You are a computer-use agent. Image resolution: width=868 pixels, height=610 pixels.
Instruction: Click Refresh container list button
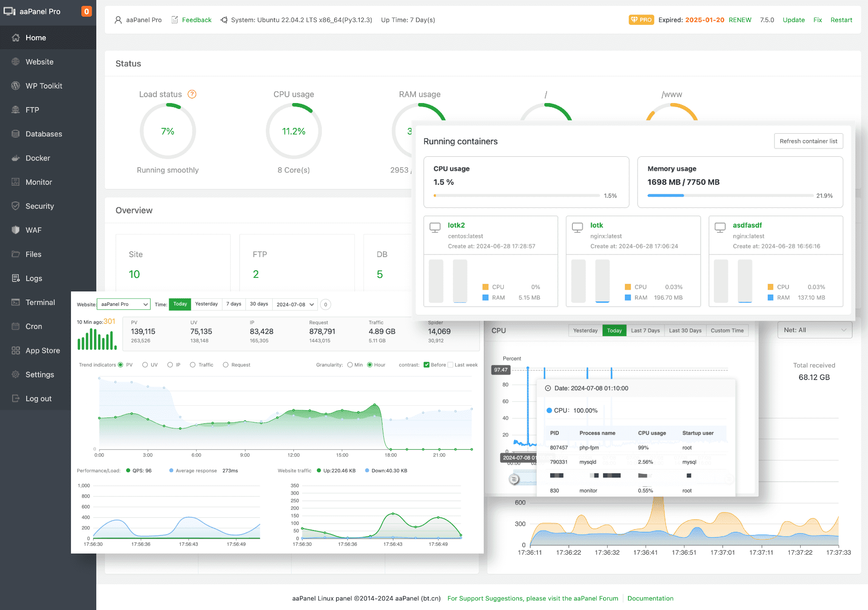click(x=808, y=141)
